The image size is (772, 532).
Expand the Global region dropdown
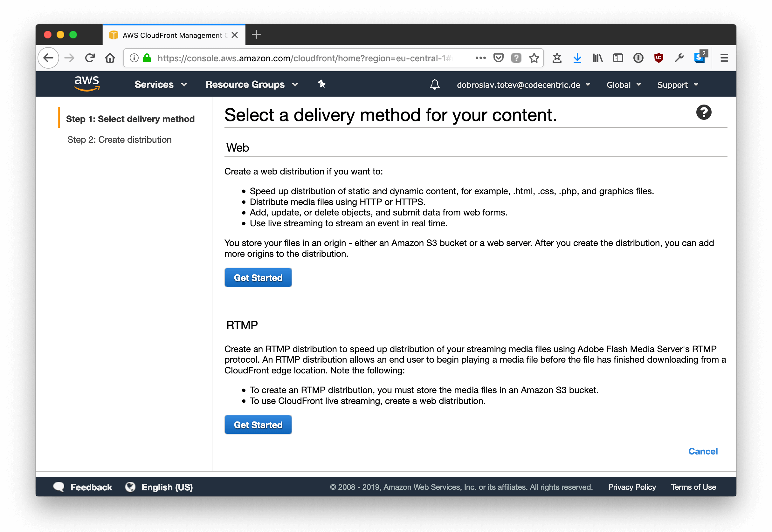624,85
